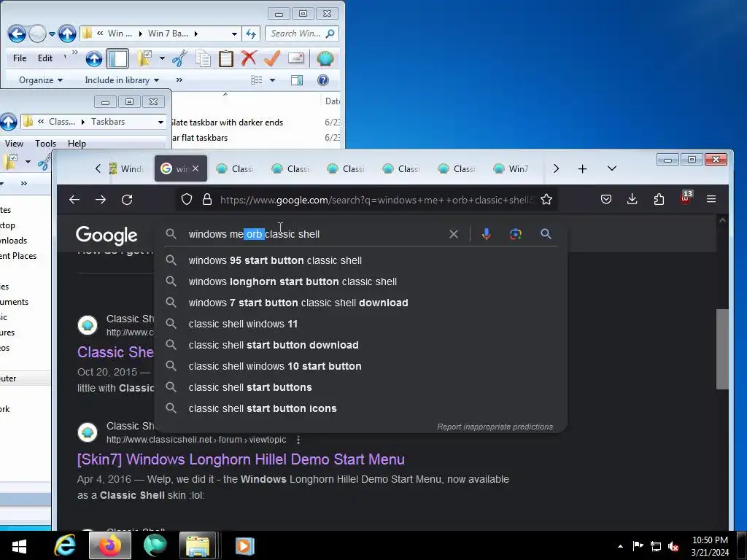Select suggestion classic shell windows 11
This screenshot has height=560, width=747.
360,324
